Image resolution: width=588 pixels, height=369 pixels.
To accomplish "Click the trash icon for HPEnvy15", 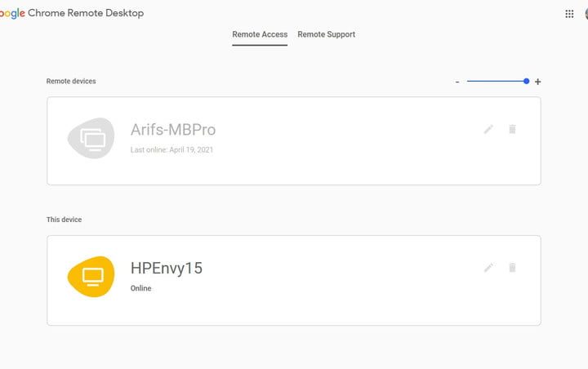I will 512,267.
